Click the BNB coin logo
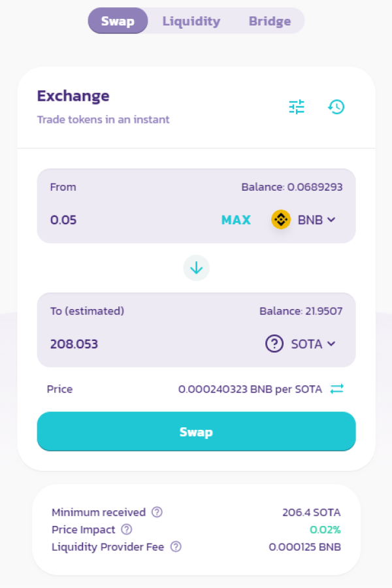The image size is (392, 588). (281, 220)
